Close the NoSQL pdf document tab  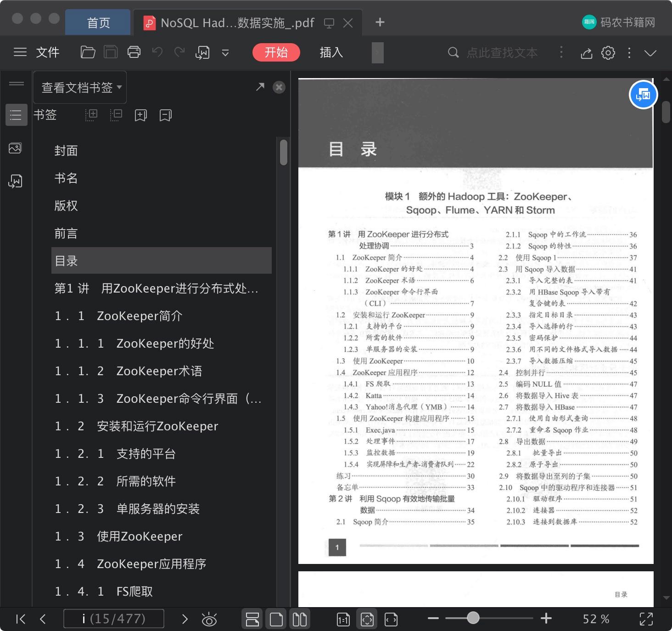tap(348, 23)
